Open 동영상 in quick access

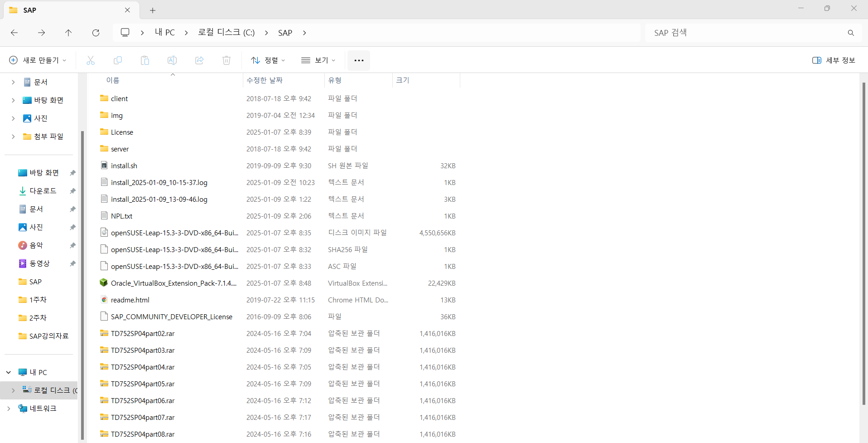(x=39, y=263)
